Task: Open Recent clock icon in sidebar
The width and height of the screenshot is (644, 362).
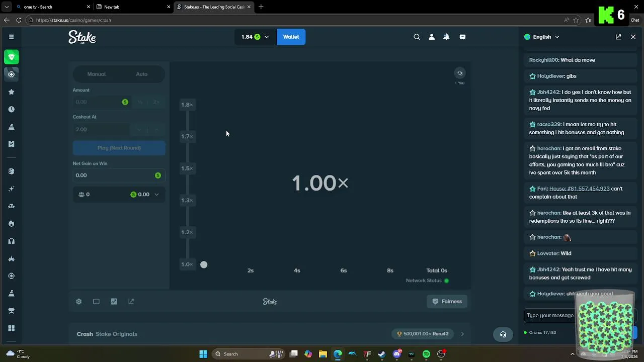Action: point(11,109)
